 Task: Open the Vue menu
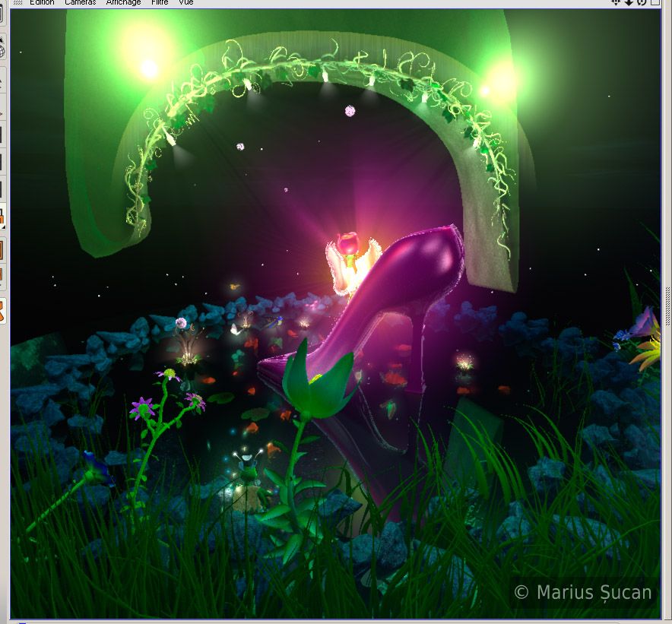point(185,2)
